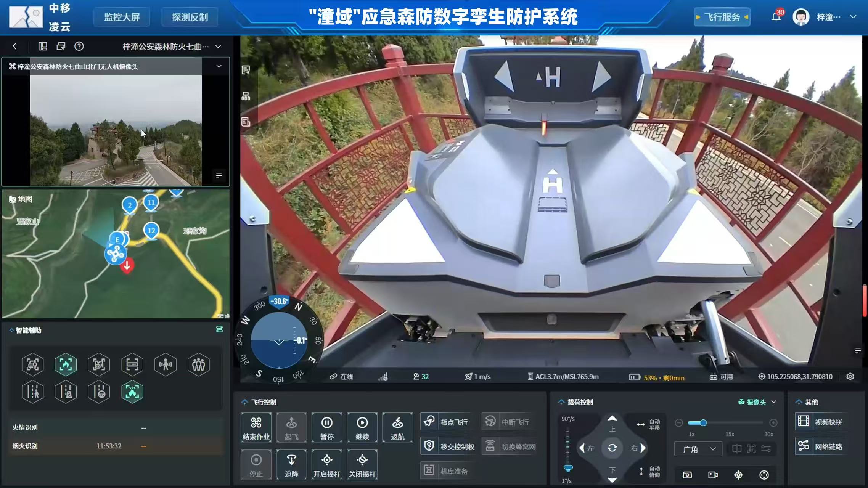Switch to 监控大屏 tab
Screen dimensions: 868x488
[122, 17]
